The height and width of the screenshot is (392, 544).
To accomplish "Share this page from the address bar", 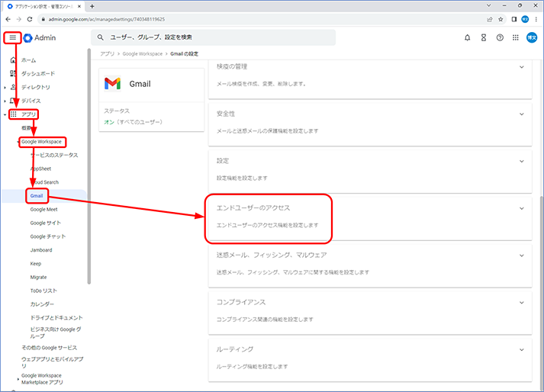I will click(490, 19).
